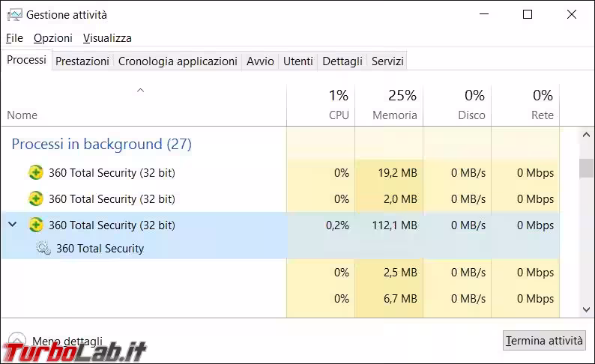Open the Servizi tab
The width and height of the screenshot is (595, 364).
pyautogui.click(x=387, y=61)
